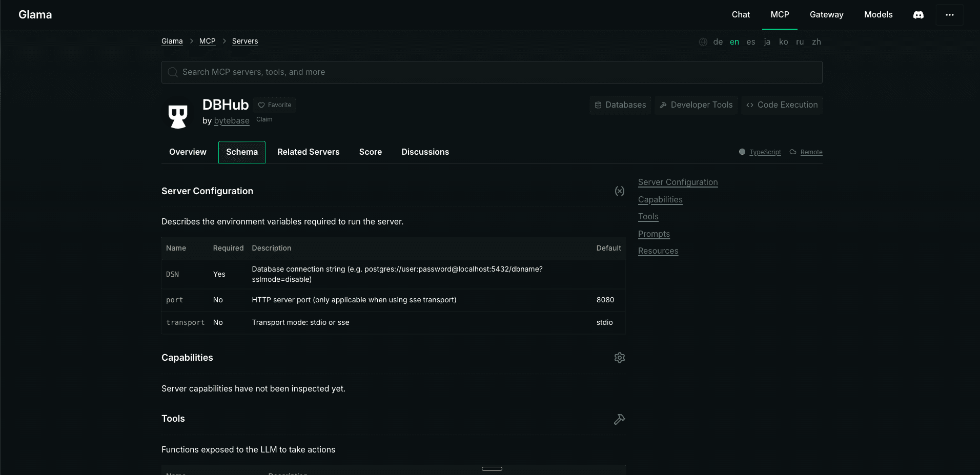Follow the bytebase author link

point(232,121)
